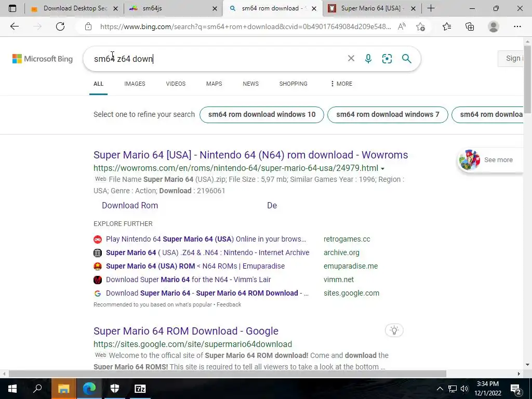The image size is (532, 399).
Task: Click the horizontal scrollbar thumb
Action: [228, 374]
